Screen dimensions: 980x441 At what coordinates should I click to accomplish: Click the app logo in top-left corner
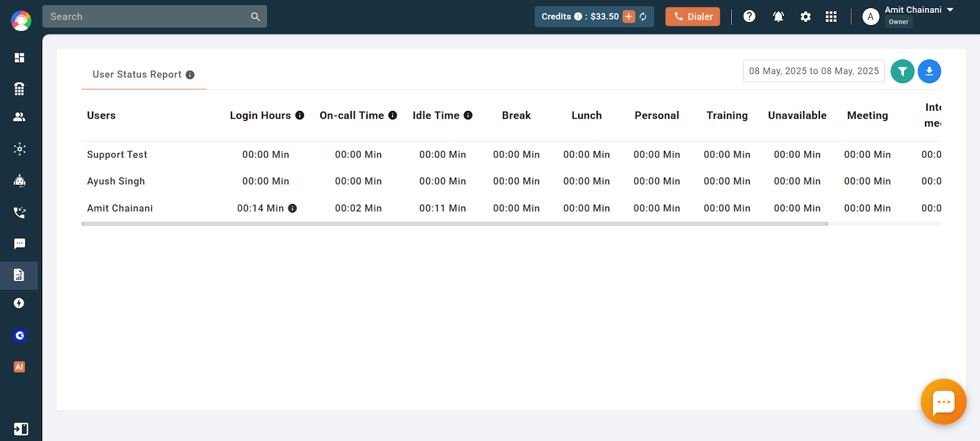pyautogui.click(x=21, y=21)
